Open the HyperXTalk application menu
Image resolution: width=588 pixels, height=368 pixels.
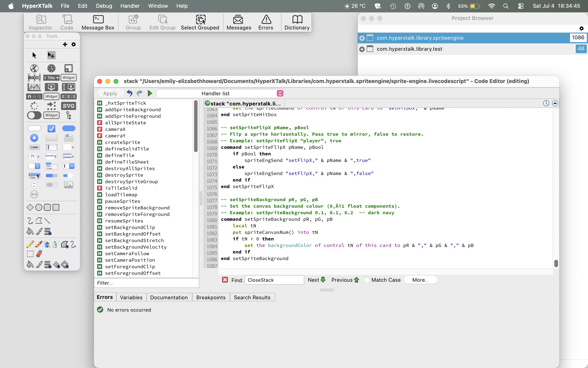(x=37, y=6)
